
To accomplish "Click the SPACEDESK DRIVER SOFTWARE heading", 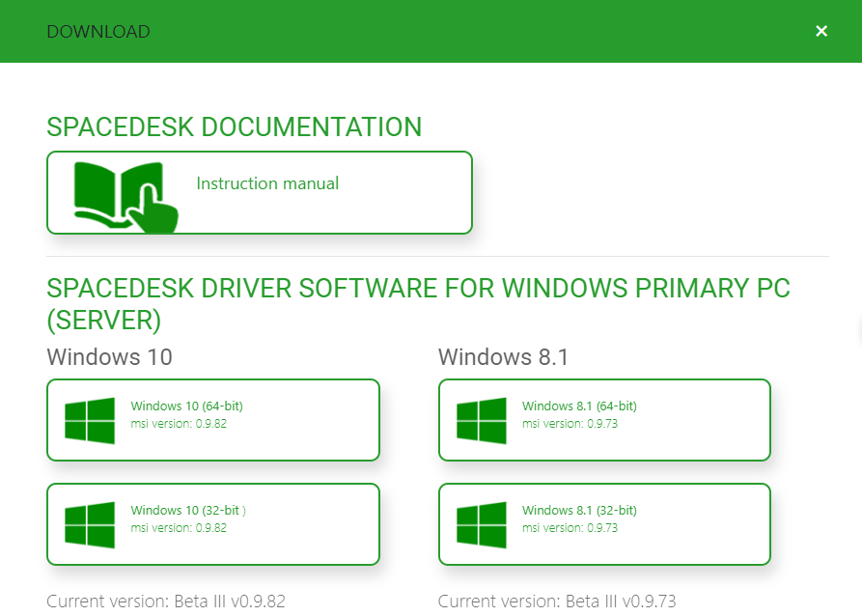I will [418, 289].
